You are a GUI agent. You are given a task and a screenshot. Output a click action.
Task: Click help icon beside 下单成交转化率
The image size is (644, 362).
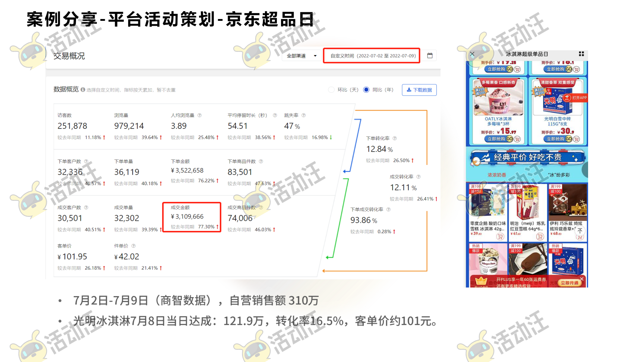click(x=388, y=210)
